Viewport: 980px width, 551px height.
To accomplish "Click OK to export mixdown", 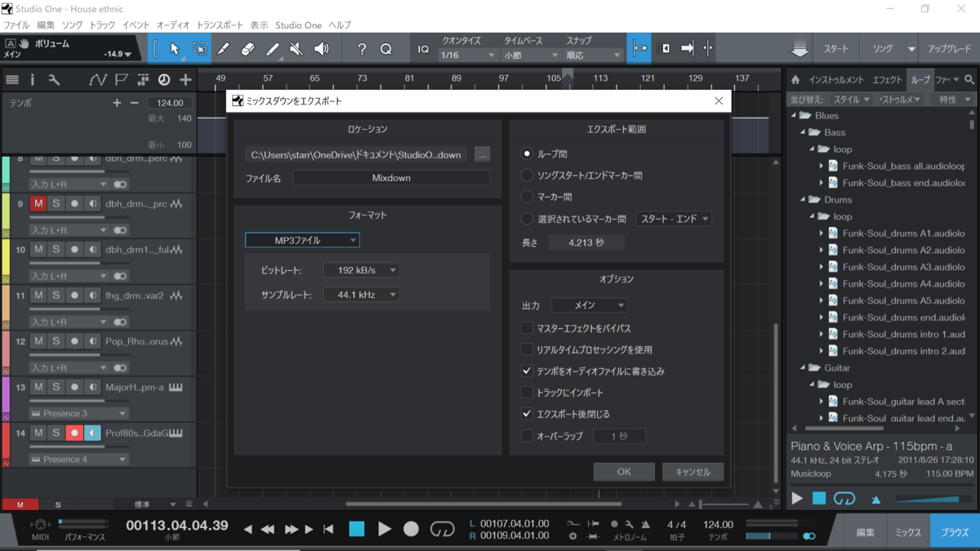I will (x=624, y=472).
